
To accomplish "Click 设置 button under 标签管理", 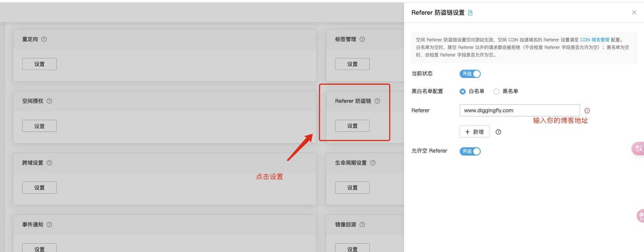I will click(x=352, y=64).
